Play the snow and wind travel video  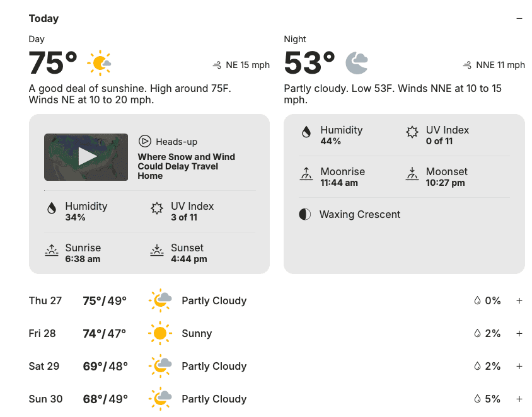tap(86, 157)
